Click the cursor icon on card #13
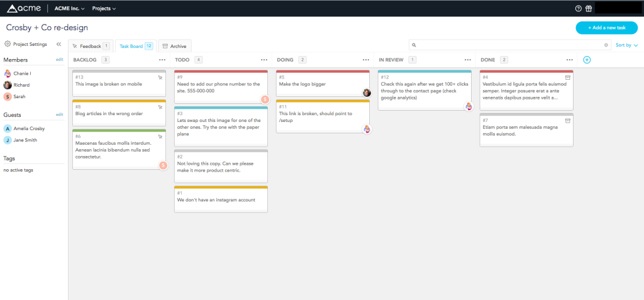The image size is (644, 300). 160,77
